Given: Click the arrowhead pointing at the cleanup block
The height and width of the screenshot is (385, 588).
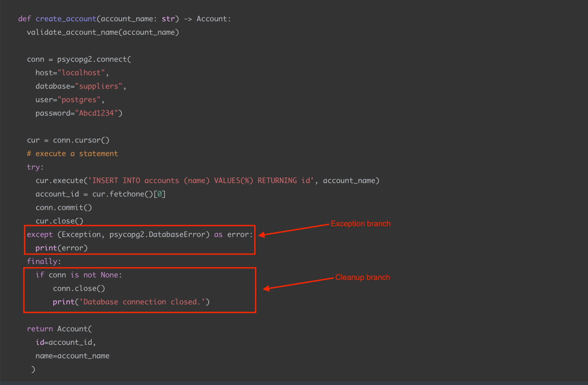Looking at the screenshot, I should [266, 288].
